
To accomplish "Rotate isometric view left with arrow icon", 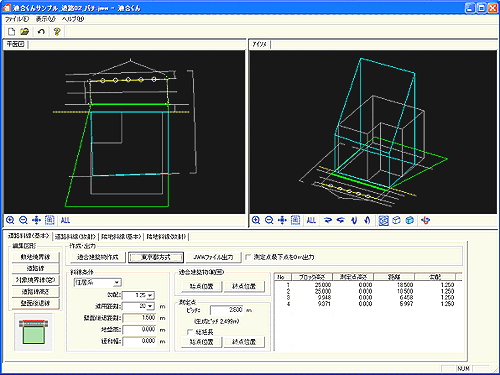I will click(341, 220).
